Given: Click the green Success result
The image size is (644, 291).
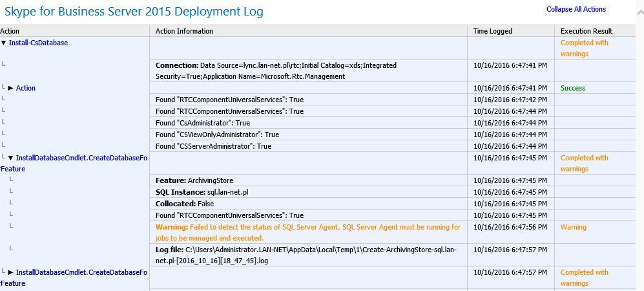Looking at the screenshot, I should pos(573,88).
